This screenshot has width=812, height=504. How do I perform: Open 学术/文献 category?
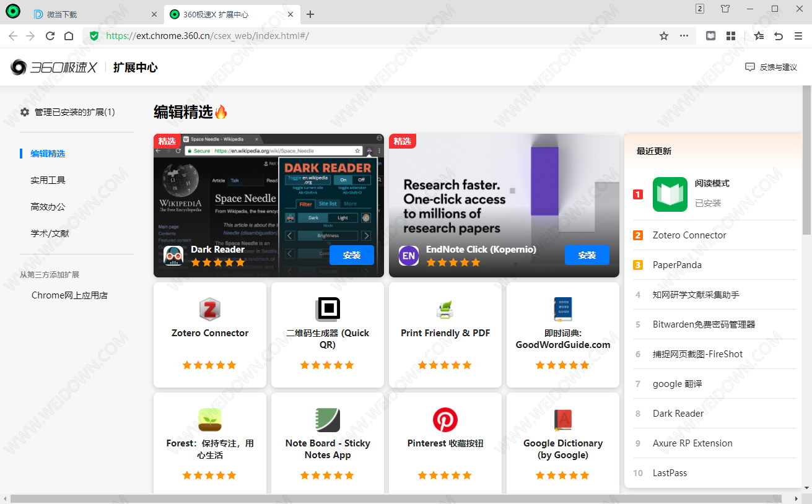(48, 233)
